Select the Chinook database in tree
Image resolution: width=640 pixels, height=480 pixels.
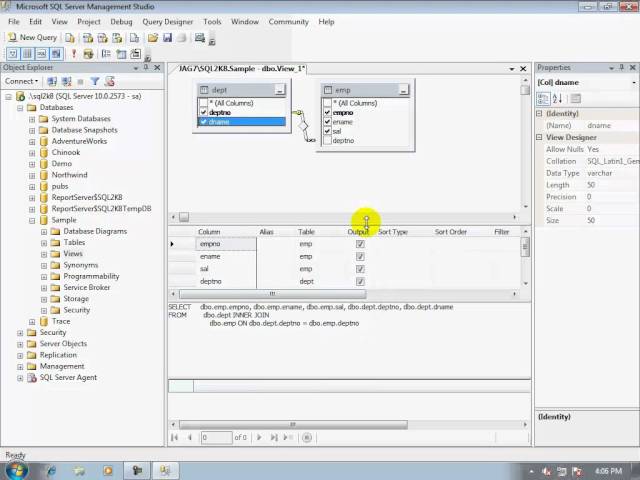click(x=66, y=152)
